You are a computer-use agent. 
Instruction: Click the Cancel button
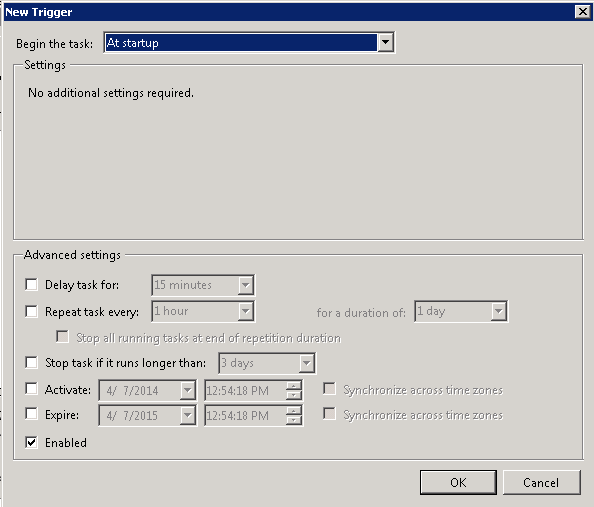point(541,482)
